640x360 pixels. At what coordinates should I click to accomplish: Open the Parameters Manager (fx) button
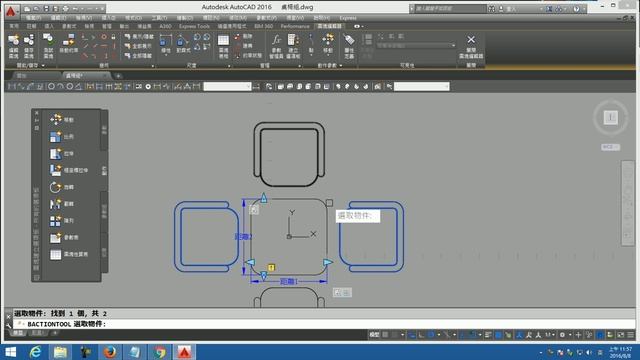276,46
